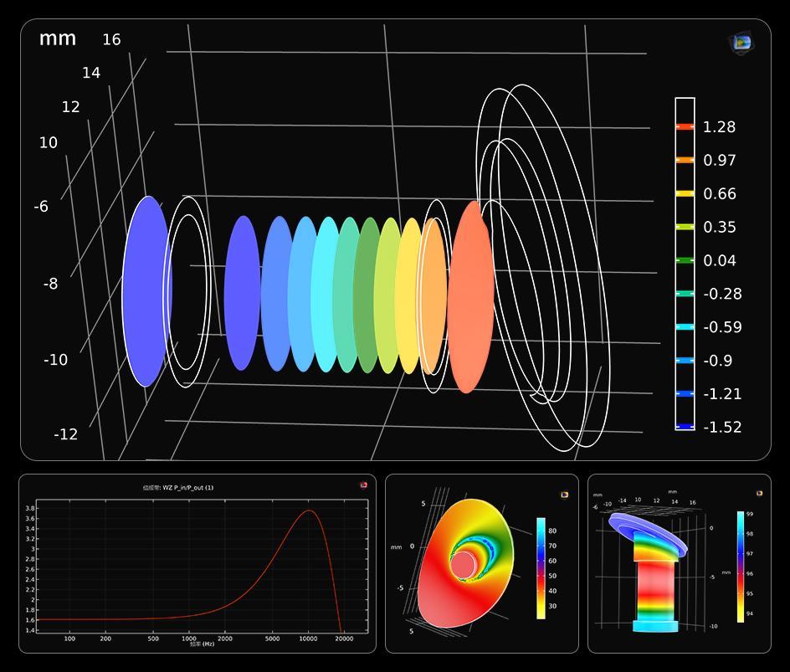790x672 pixels.
Task: Click the logo icon in cylinder plot panel
Action: point(759,494)
